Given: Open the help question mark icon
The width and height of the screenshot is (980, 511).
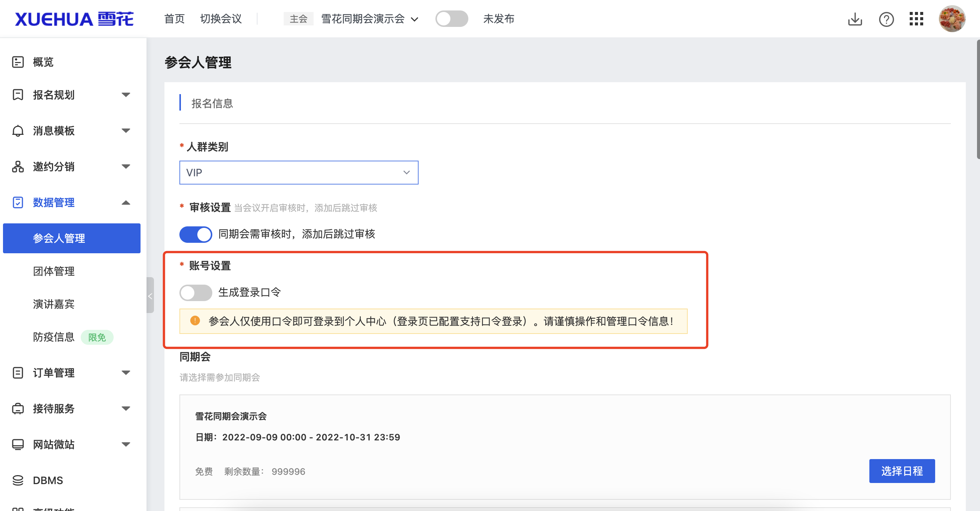Looking at the screenshot, I should coord(886,19).
